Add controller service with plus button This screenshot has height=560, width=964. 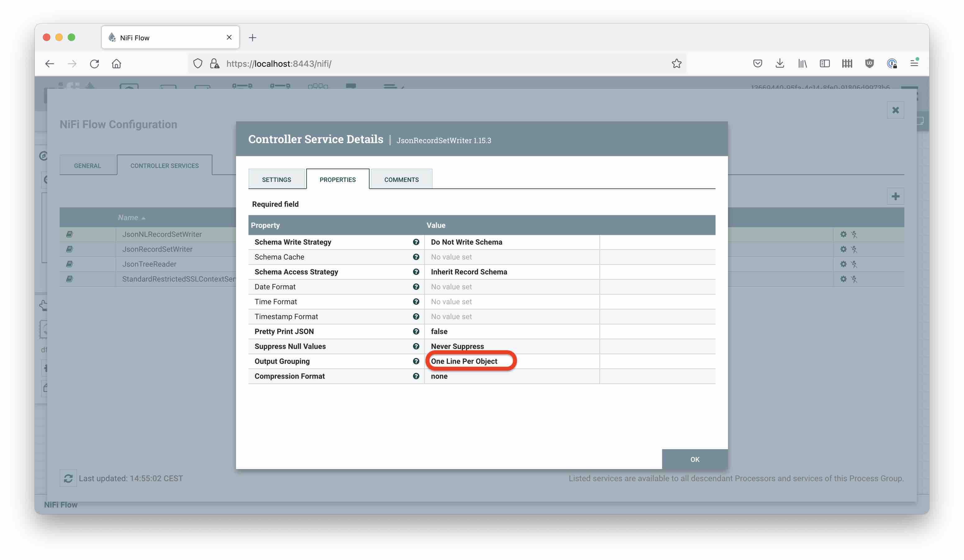point(895,196)
